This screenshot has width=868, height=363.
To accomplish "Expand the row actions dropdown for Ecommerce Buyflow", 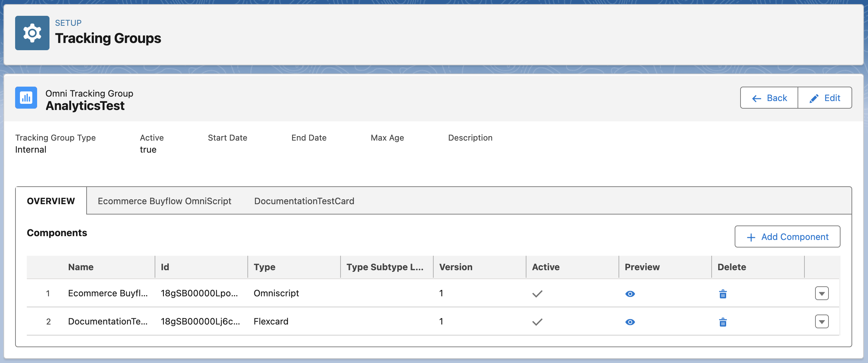I will point(821,293).
